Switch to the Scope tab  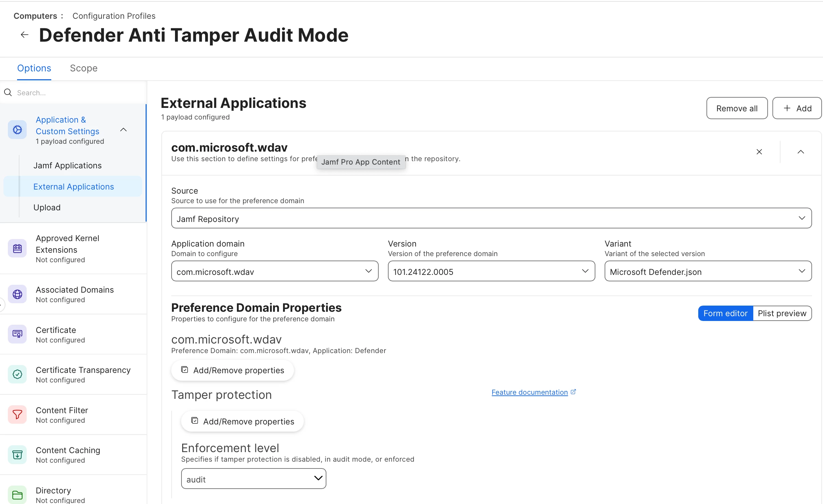pyautogui.click(x=84, y=68)
